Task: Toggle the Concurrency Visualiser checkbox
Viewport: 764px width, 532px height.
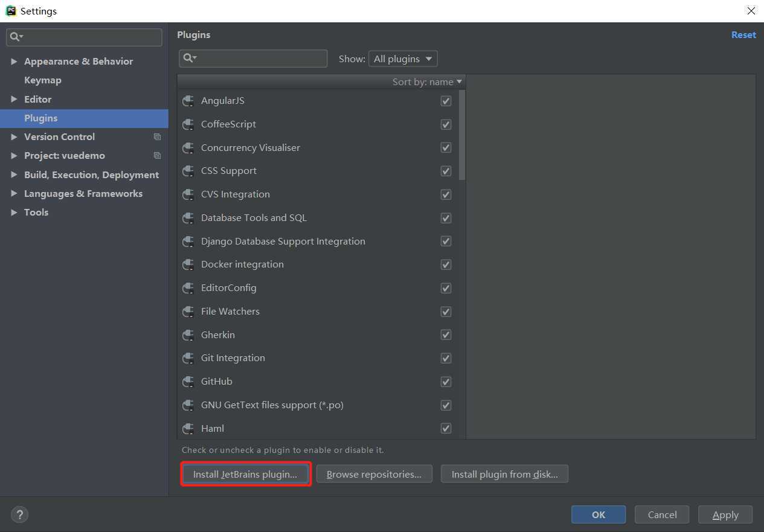Action: (446, 148)
